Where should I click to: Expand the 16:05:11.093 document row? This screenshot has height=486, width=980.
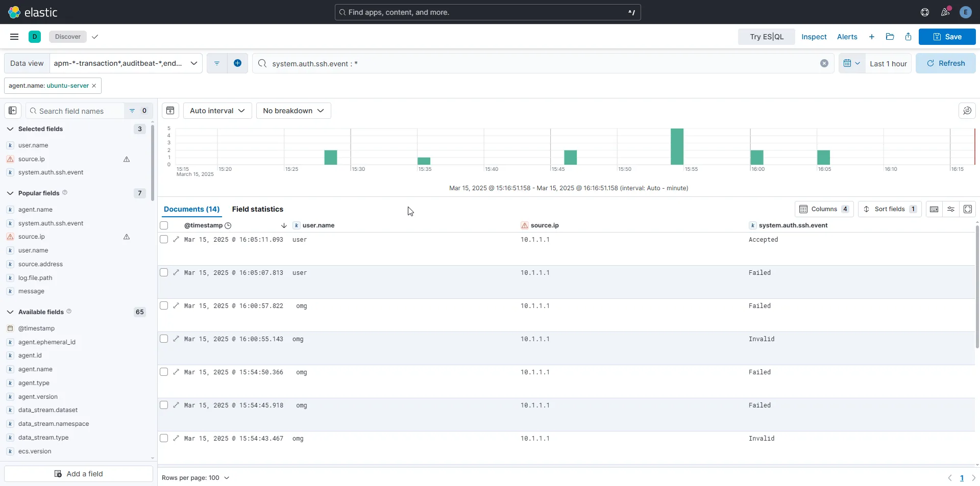(x=176, y=239)
